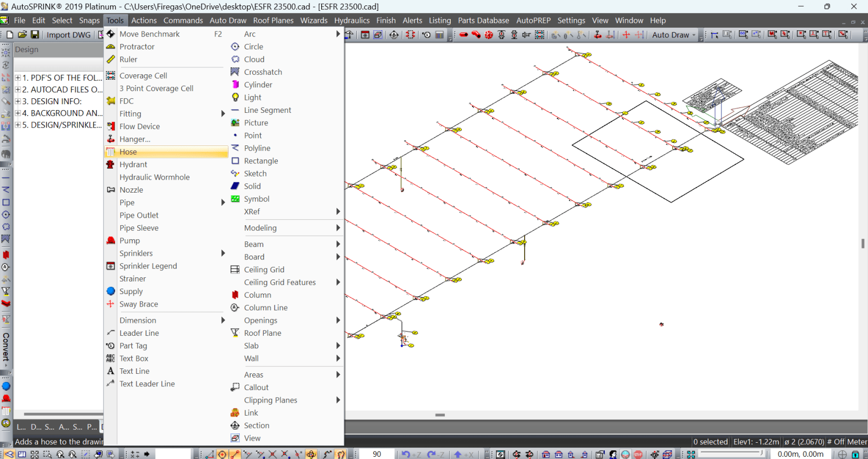Select the Nozzle tool icon
Viewport: 868px width, 459px height.
click(x=111, y=190)
